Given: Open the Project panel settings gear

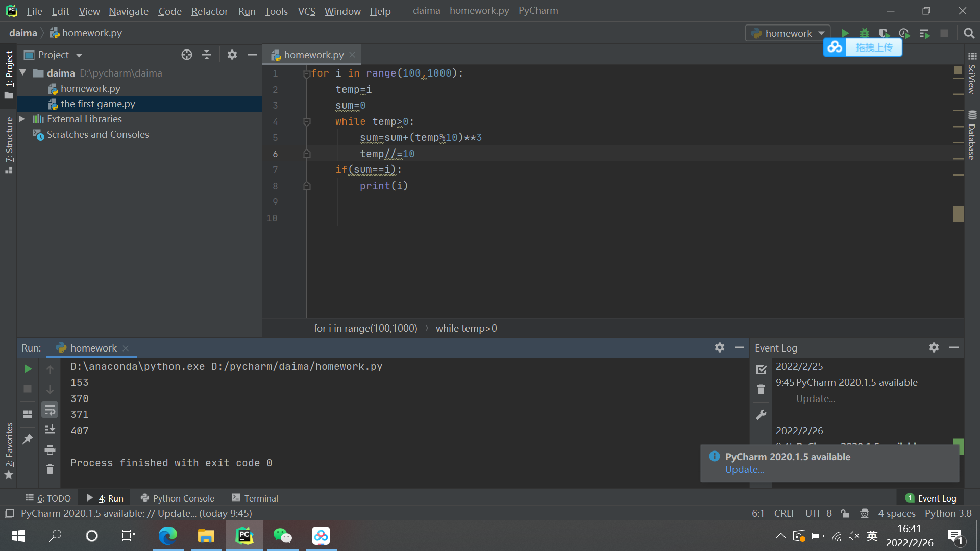Looking at the screenshot, I should coord(232,55).
